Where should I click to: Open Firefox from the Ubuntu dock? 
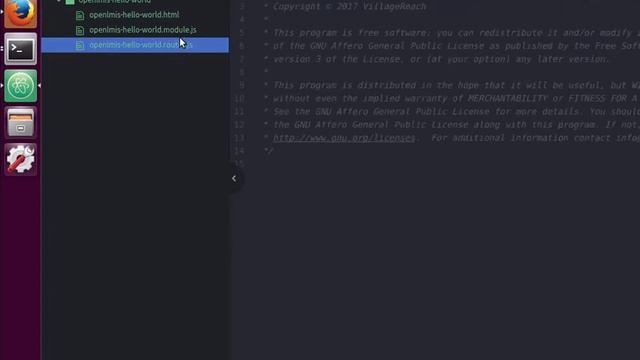tap(20, 13)
